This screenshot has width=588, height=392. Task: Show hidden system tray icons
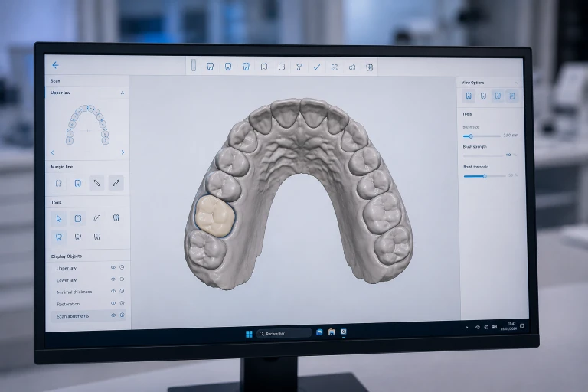(x=467, y=328)
